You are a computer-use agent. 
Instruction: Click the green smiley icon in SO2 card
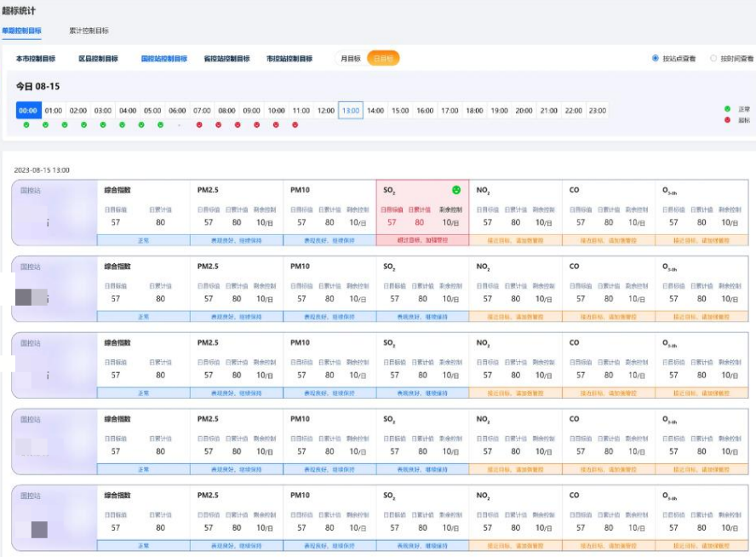(x=456, y=189)
